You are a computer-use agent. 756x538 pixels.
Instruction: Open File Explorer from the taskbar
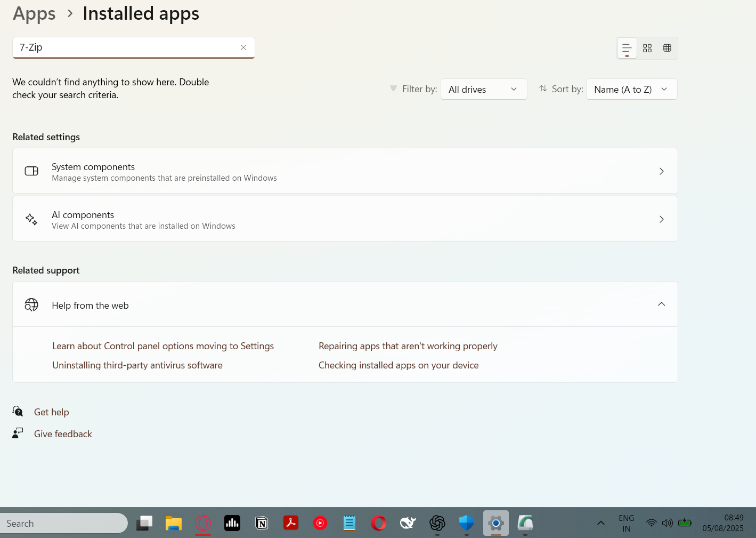(x=174, y=523)
